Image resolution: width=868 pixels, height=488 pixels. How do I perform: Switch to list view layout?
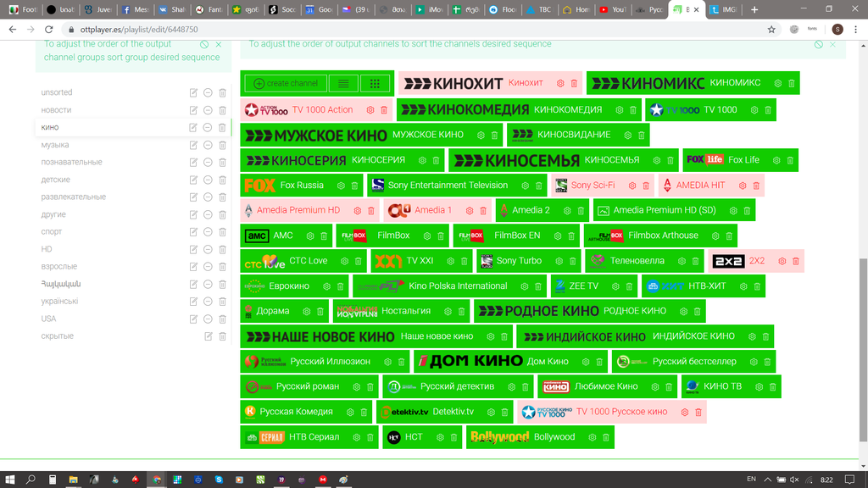[x=343, y=84]
